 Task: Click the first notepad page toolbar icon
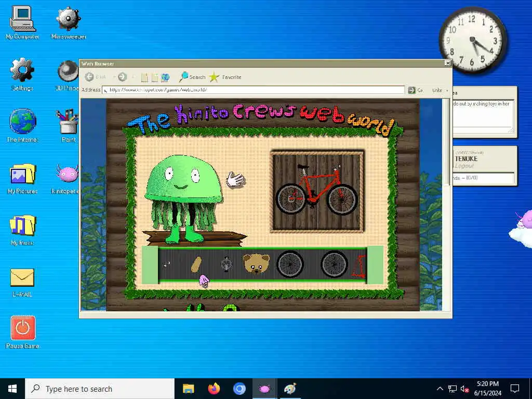pos(144,77)
